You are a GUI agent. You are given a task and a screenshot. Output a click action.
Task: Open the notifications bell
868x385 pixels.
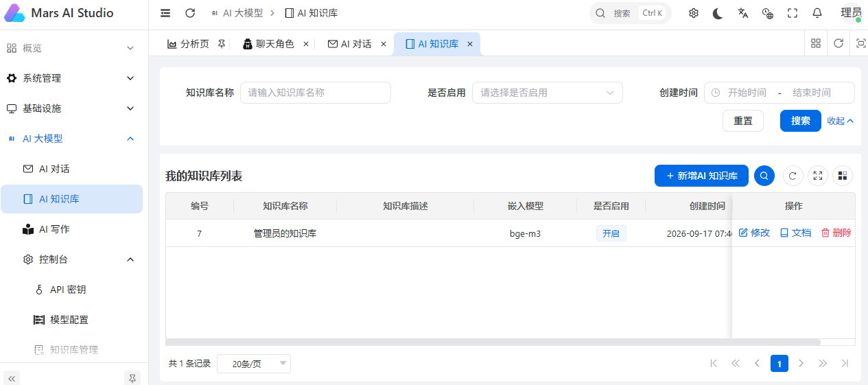pyautogui.click(x=817, y=13)
